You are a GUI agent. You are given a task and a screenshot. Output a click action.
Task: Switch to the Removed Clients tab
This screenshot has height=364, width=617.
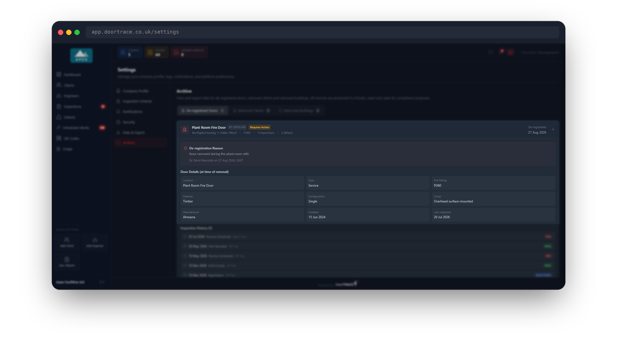pyautogui.click(x=251, y=111)
